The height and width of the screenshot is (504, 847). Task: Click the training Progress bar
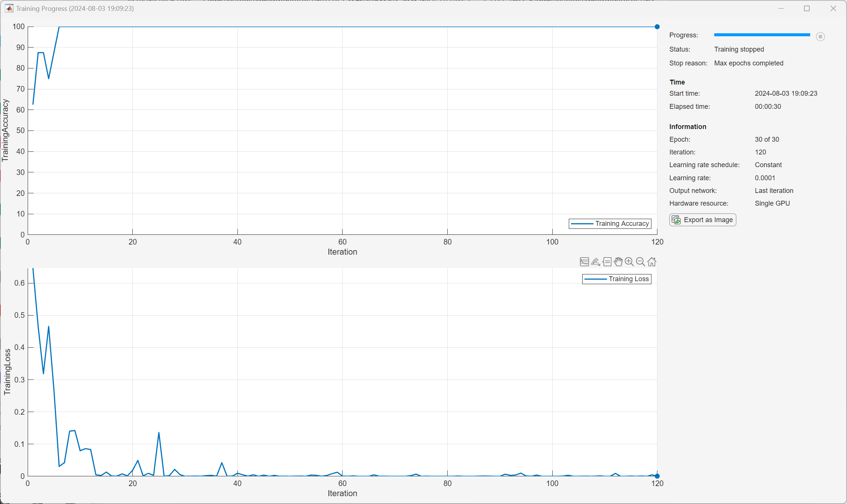(762, 35)
